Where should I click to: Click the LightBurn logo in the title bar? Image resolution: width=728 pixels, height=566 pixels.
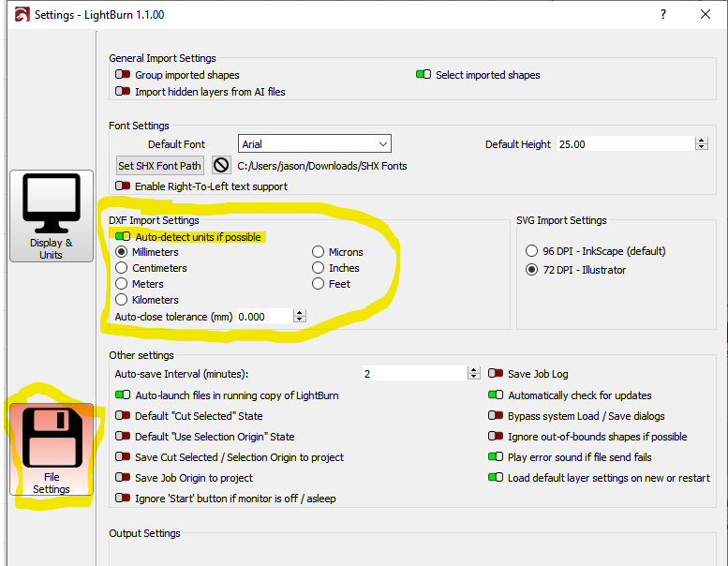[22, 14]
